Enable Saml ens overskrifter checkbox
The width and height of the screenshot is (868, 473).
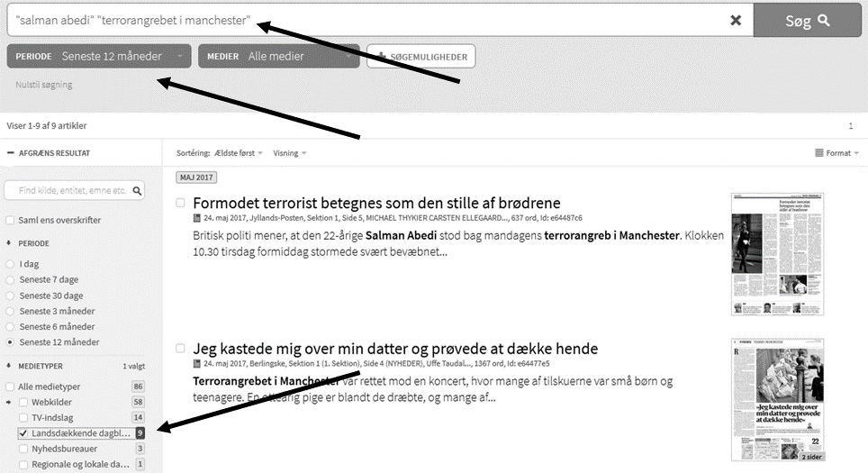coord(10,220)
